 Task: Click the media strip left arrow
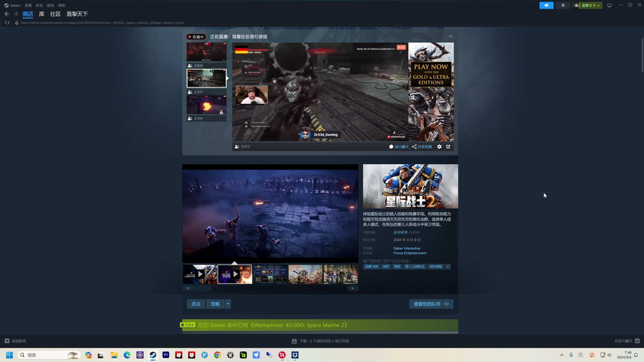(x=187, y=288)
